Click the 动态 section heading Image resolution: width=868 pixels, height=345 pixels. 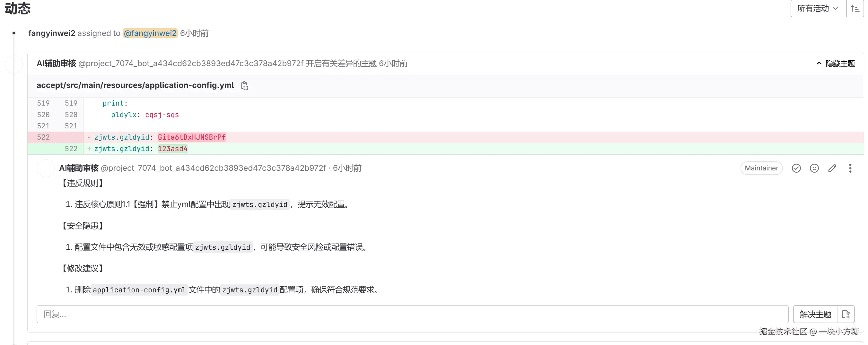(18, 8)
